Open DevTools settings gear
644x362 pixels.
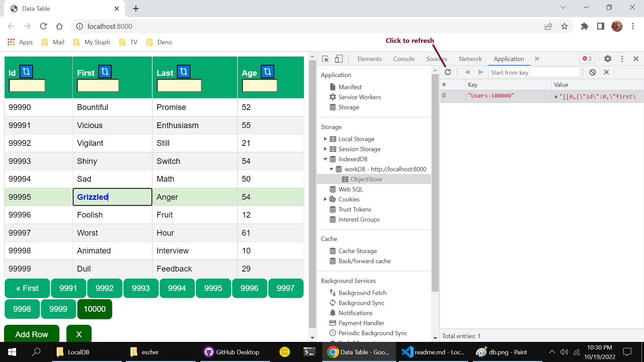coord(607,59)
